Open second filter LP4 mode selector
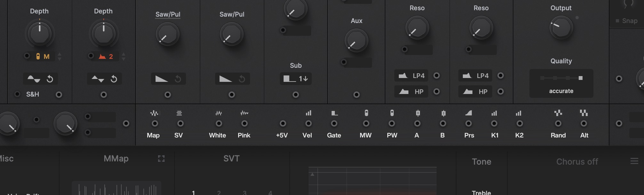The width and height of the screenshot is (644, 195). click(x=475, y=76)
